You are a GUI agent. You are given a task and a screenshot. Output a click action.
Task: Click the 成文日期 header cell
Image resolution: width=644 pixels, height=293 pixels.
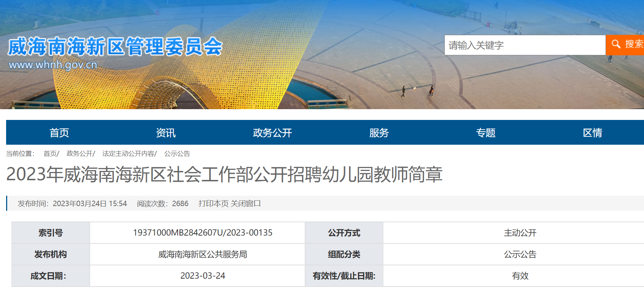pos(51,276)
